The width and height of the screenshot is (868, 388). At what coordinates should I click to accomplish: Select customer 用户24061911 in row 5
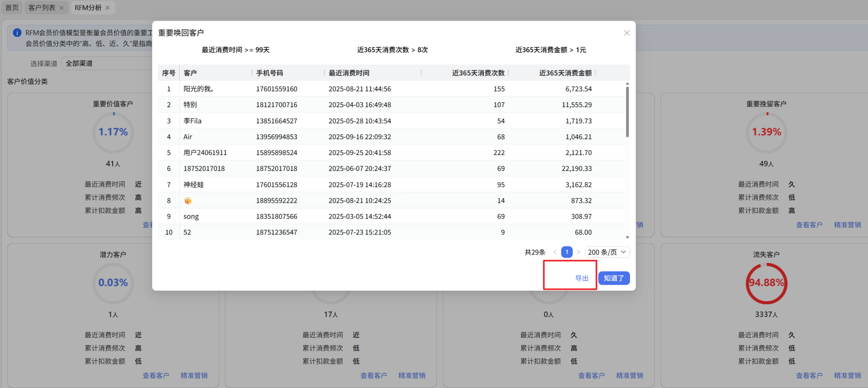click(x=205, y=153)
